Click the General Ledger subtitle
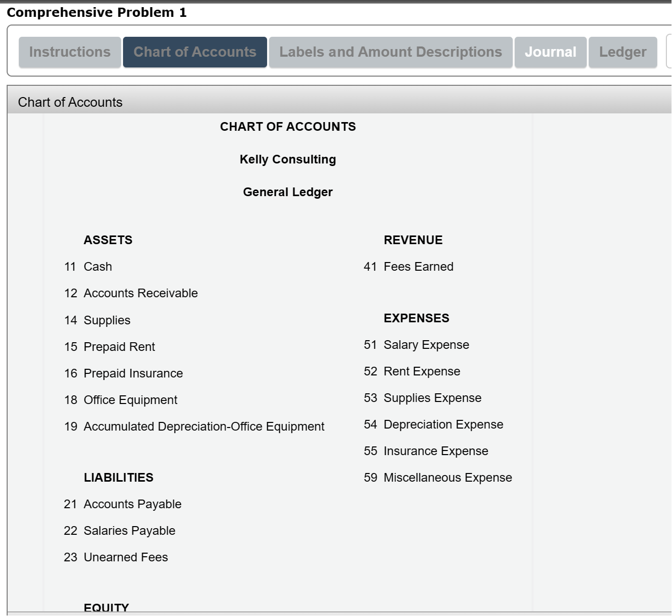The height and width of the screenshot is (616, 672). [x=288, y=192]
